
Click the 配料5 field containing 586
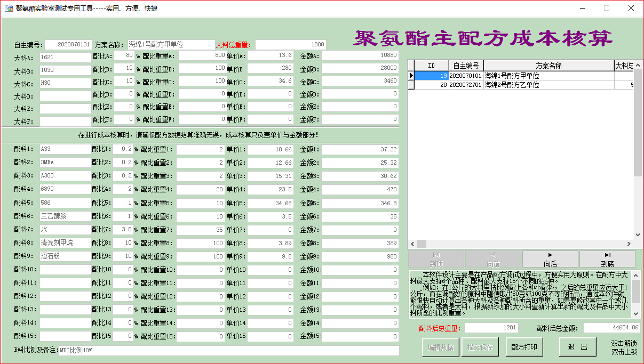pyautogui.click(x=65, y=204)
